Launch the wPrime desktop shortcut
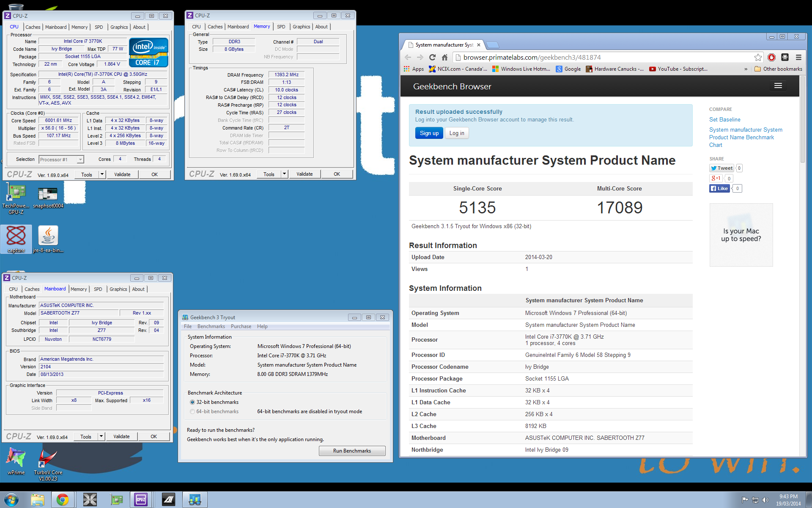The width and height of the screenshot is (812, 508). click(16, 461)
